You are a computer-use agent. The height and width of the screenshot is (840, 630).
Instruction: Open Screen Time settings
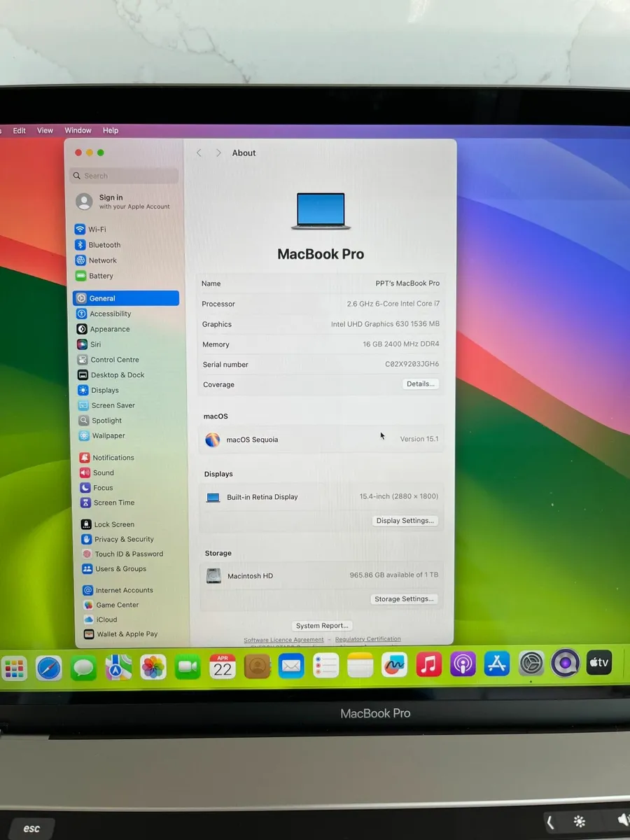[x=108, y=503]
